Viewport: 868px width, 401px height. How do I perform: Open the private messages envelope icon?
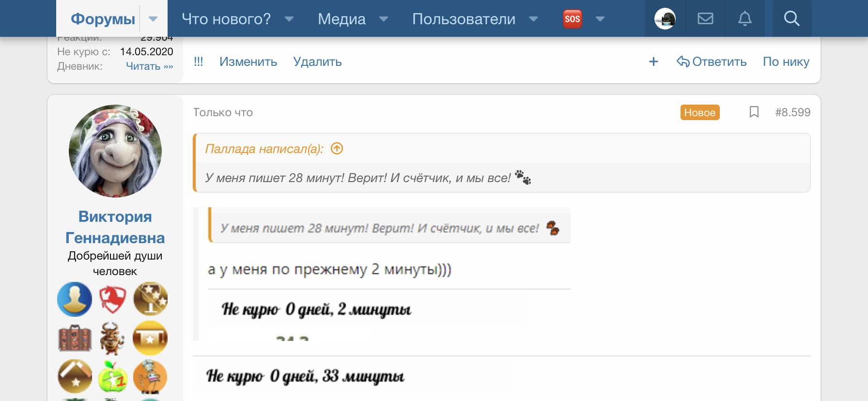coord(705,19)
